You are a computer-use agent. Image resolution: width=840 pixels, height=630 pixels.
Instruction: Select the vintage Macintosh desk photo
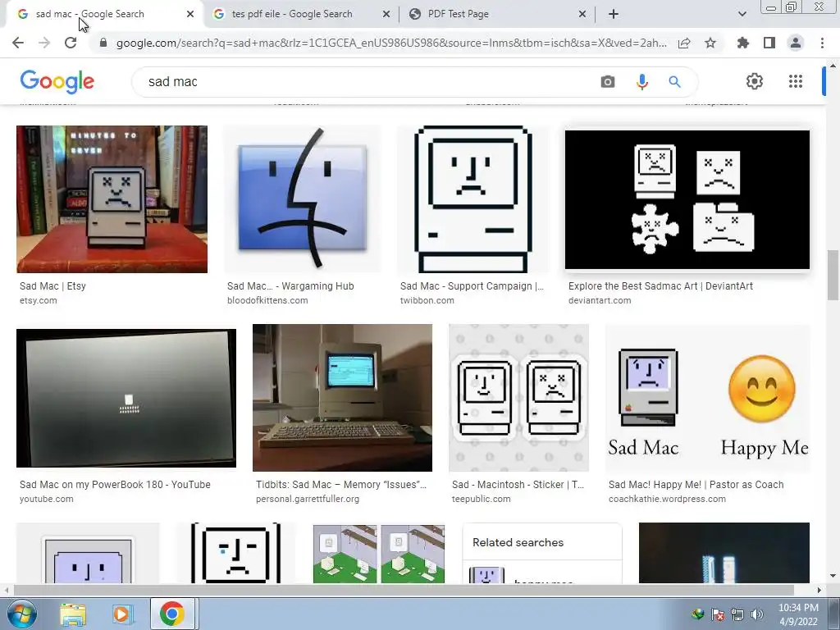(x=342, y=398)
